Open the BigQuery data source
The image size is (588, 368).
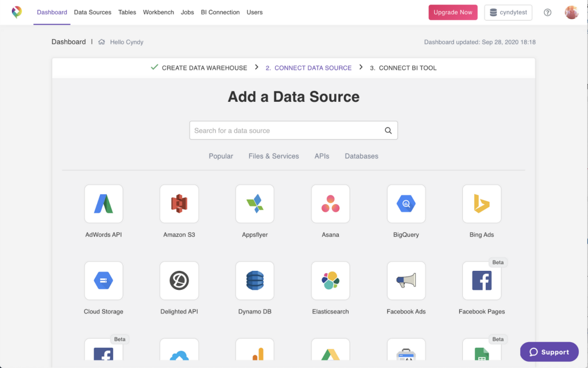pyautogui.click(x=406, y=204)
